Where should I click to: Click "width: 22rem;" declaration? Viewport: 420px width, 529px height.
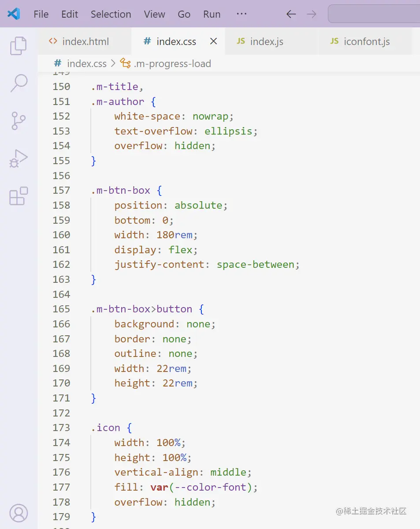pyautogui.click(x=152, y=368)
